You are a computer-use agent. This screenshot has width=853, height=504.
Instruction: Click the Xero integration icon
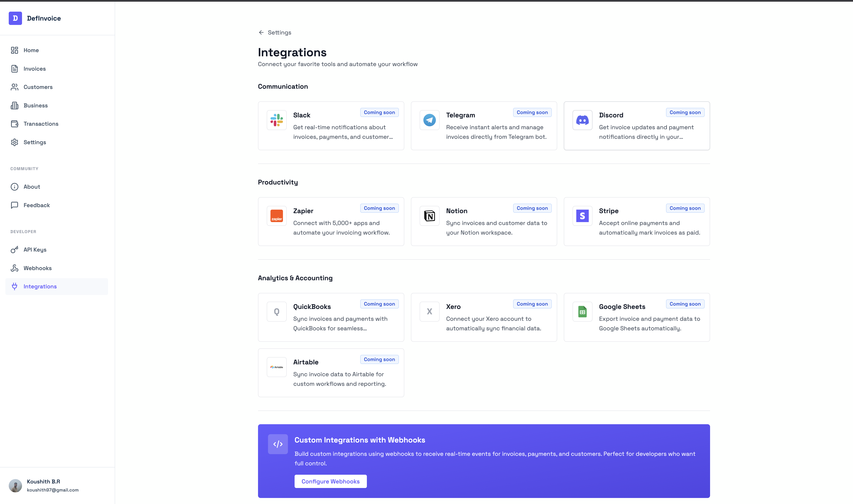point(429,311)
